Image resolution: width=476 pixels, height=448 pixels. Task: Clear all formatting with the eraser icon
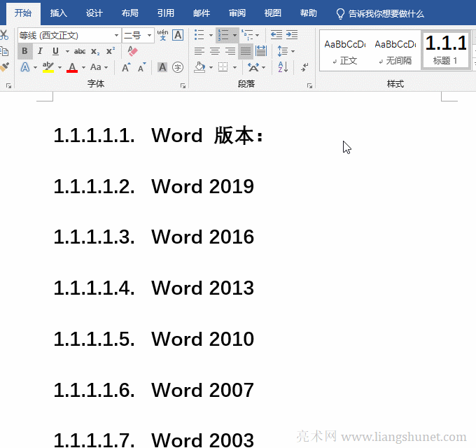tap(133, 51)
